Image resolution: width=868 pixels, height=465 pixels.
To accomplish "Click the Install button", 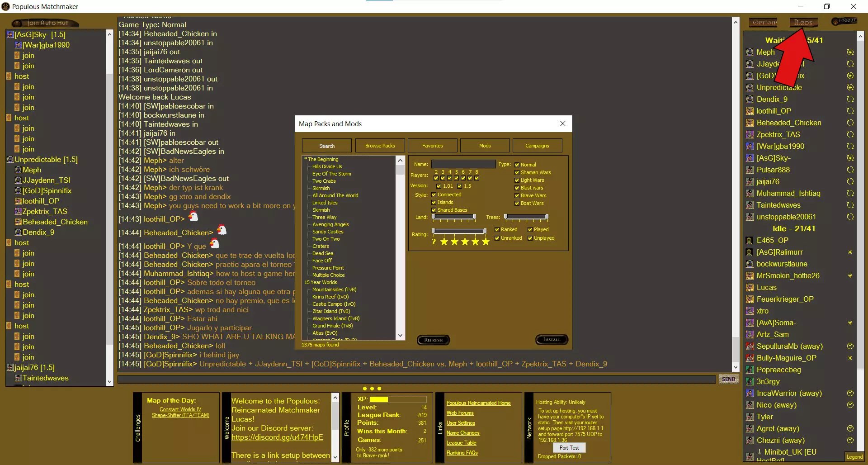I will pyautogui.click(x=552, y=340).
